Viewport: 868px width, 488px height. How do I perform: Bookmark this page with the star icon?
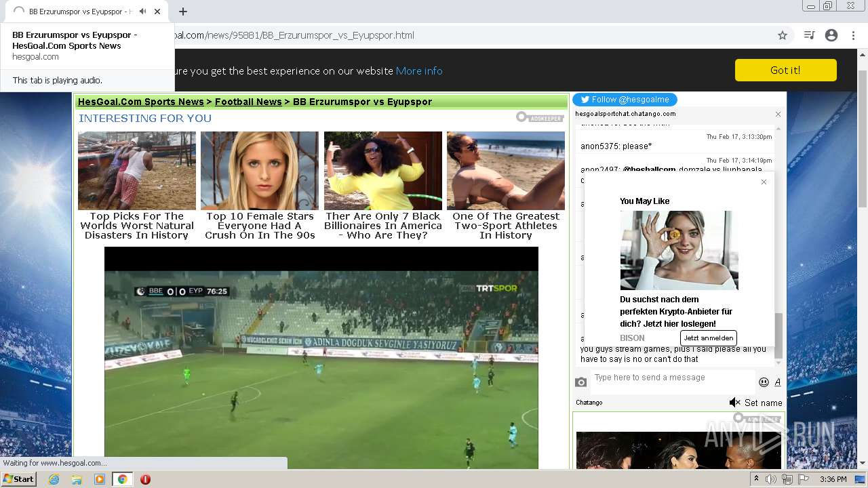[783, 35]
